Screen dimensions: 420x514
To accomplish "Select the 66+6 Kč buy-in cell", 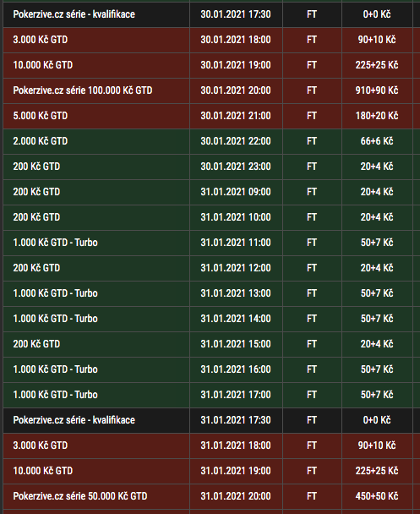I will [x=377, y=141].
